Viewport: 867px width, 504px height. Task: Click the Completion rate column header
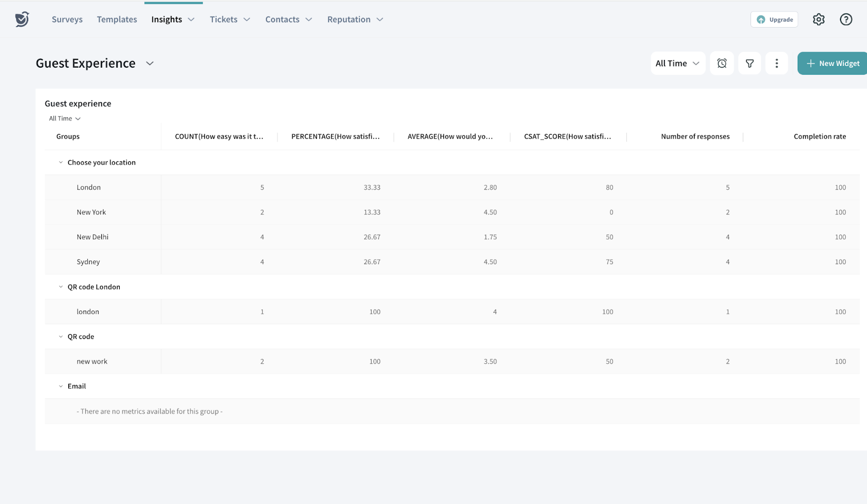tap(820, 136)
